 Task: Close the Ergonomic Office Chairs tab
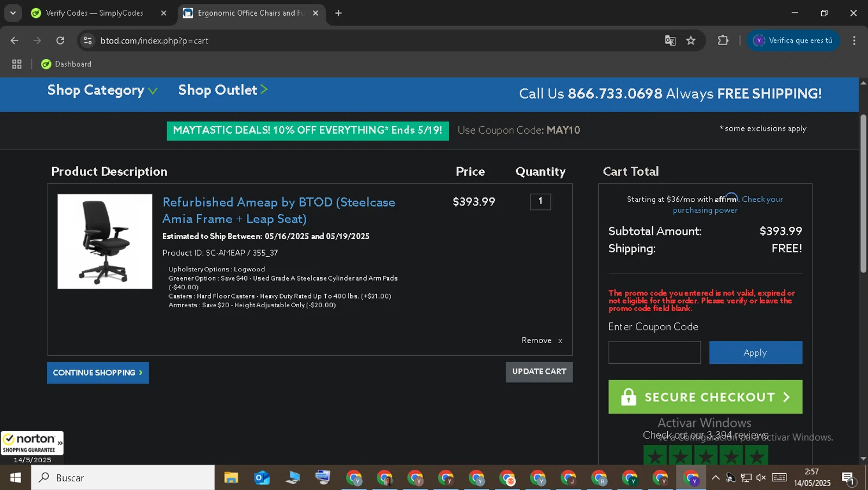315,13
